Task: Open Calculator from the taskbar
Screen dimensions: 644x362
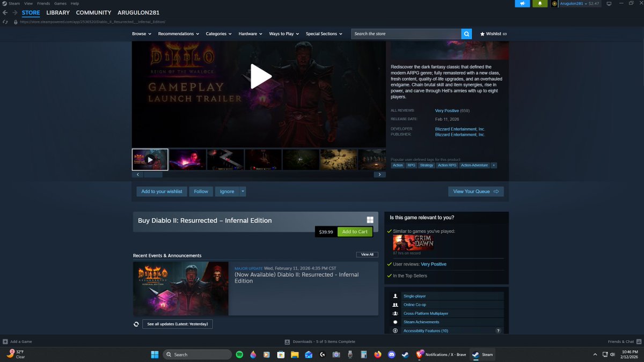Action: (x=364, y=354)
